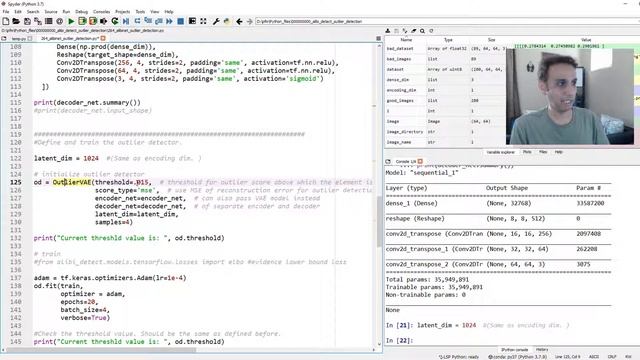Start debugging the file icon
The height and width of the screenshot is (360, 640).
(126, 21)
